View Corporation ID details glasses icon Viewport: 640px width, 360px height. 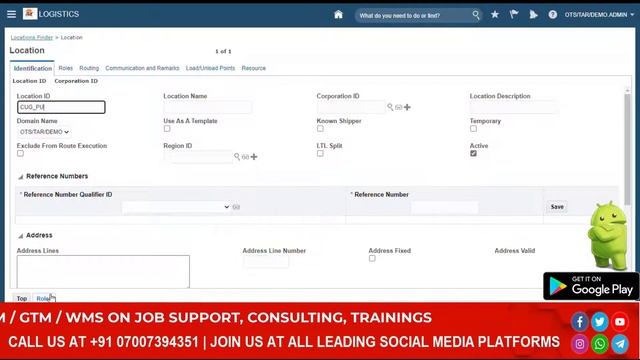(399, 107)
